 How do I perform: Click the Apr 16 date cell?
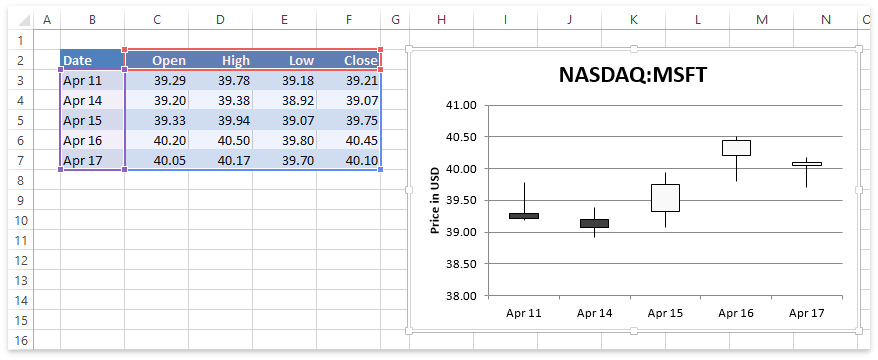click(92, 140)
